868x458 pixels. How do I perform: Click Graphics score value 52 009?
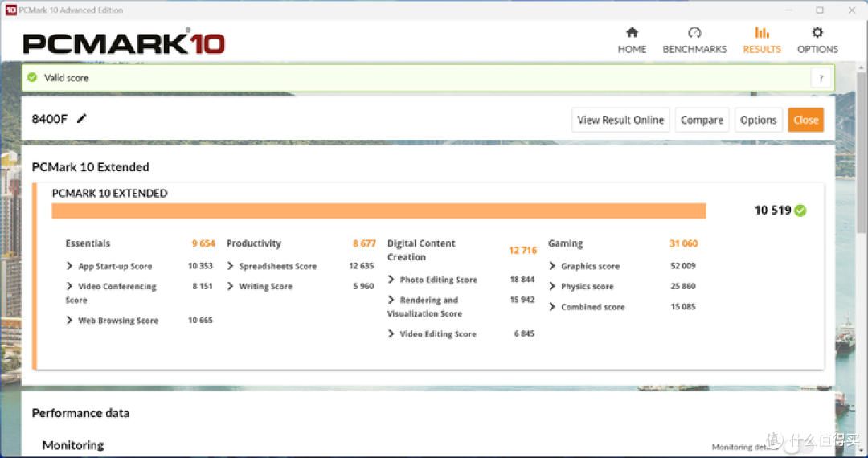pos(682,265)
